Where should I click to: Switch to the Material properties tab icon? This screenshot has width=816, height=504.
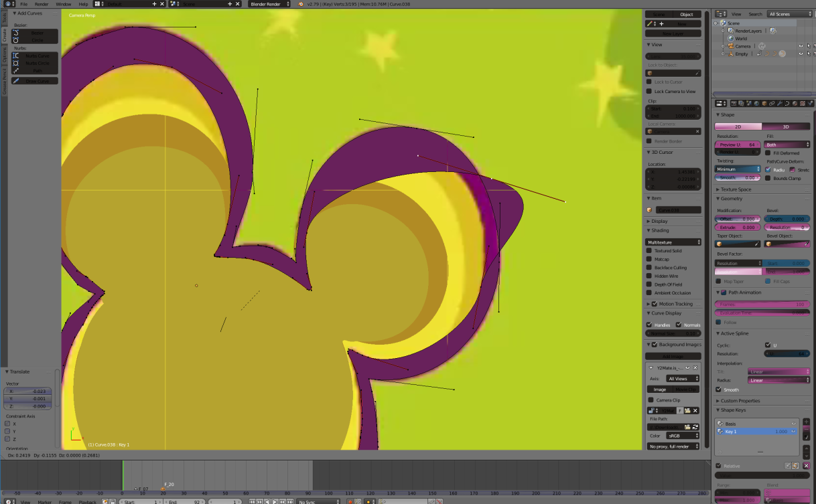pyautogui.click(x=795, y=103)
